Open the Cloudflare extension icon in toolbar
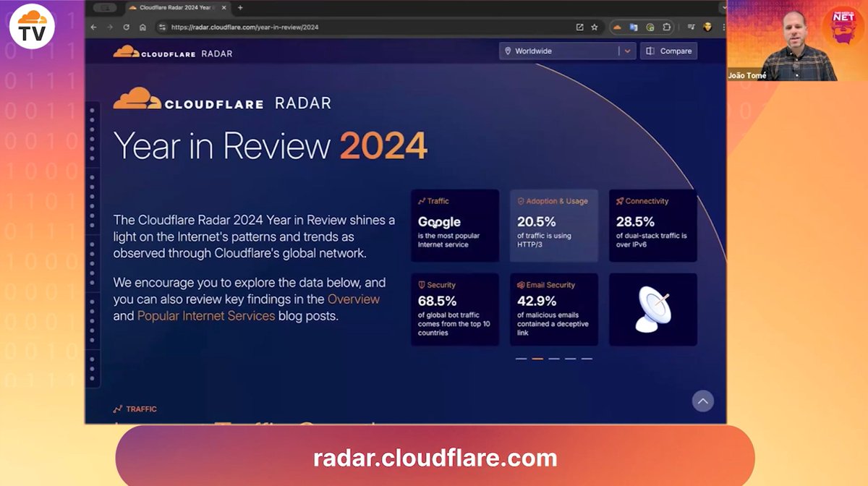 tap(617, 27)
